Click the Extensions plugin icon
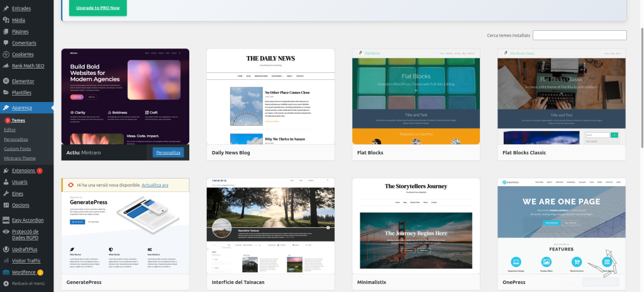This screenshot has width=644, height=292. coord(6,171)
